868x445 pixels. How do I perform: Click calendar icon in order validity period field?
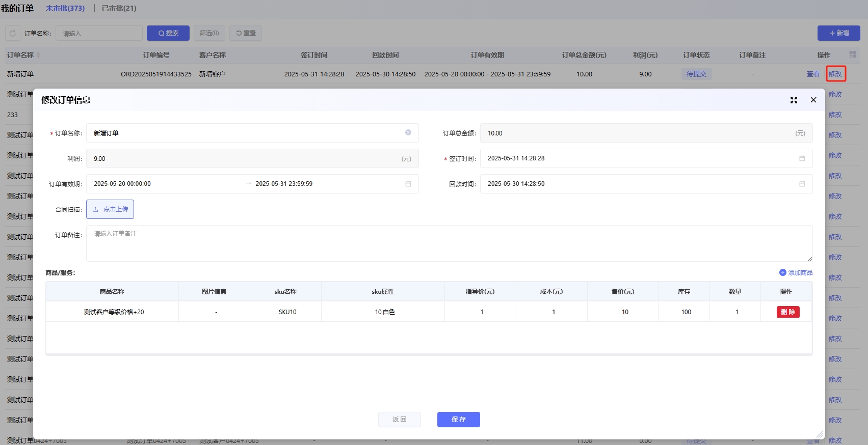point(408,184)
